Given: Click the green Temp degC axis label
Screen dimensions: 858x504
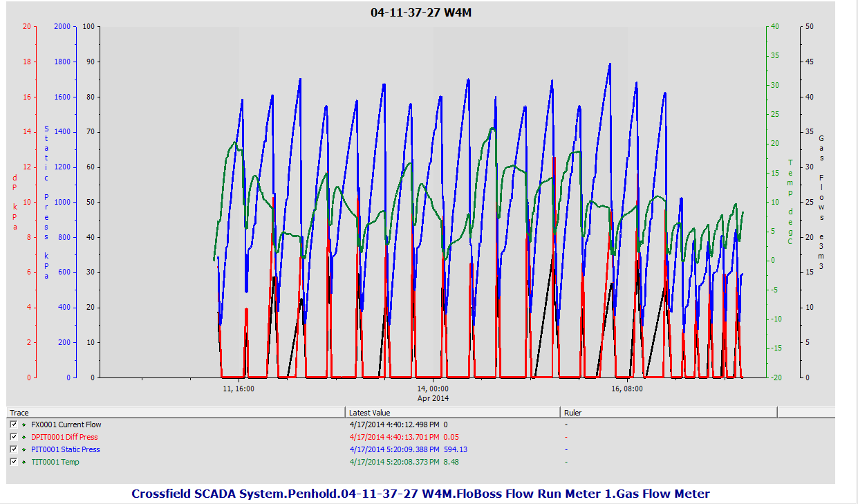Looking at the screenshot, I should click(x=790, y=202).
